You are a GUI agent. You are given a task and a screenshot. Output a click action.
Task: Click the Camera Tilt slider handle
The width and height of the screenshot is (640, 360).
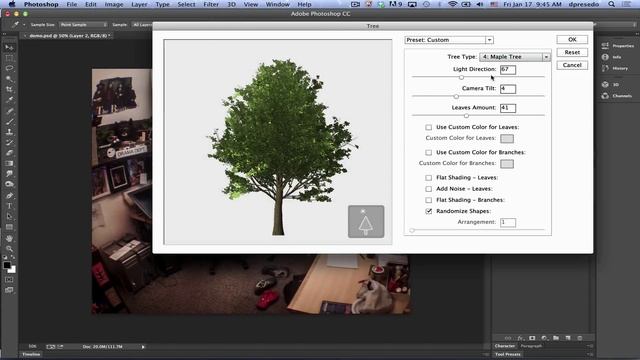[x=456, y=96]
